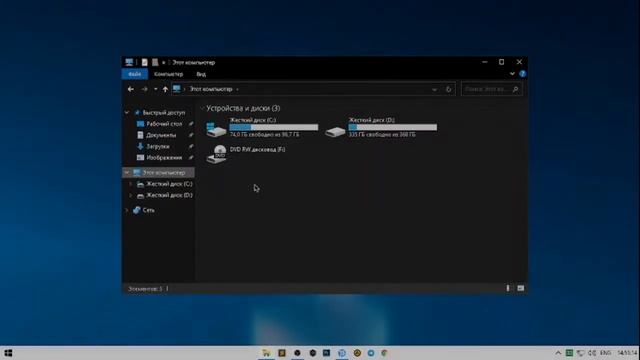Select Сеть in the navigation tree
This screenshot has width=640, height=360.
[149, 210]
